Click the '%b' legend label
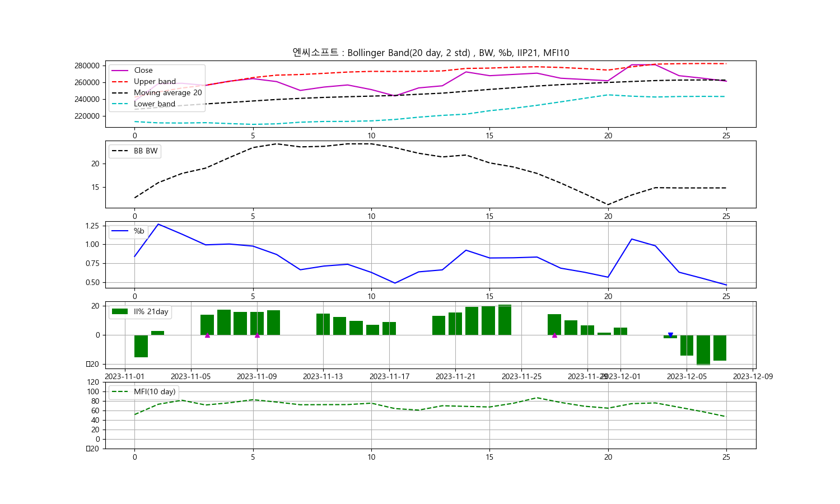Image resolution: width=840 pixels, height=504 pixels. point(139,231)
